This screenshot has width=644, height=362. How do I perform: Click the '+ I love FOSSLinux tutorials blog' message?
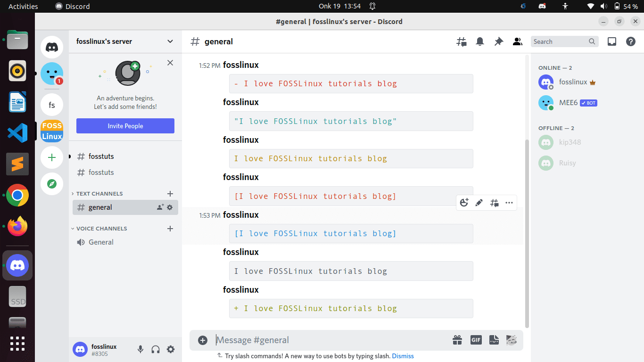(351, 308)
